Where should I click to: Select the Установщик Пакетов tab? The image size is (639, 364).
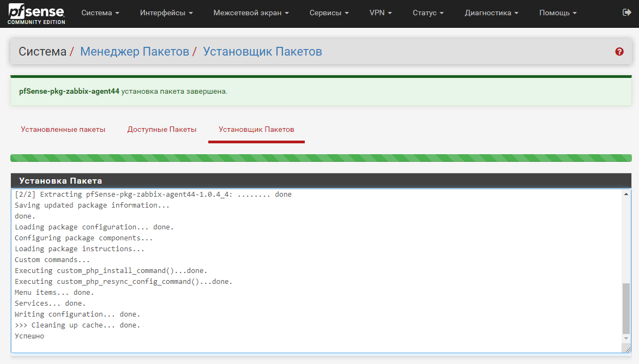tap(256, 130)
